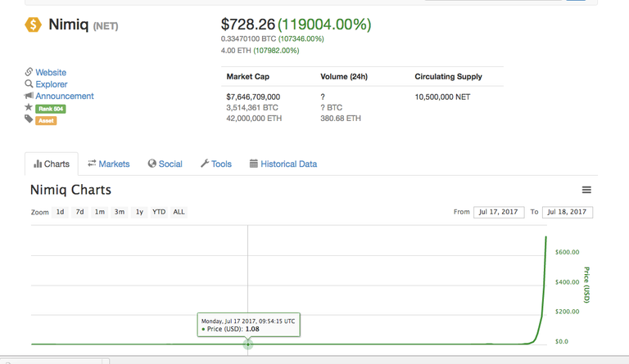Click the Announcement megaphone icon
This screenshot has width=629, height=364.
pos(29,96)
